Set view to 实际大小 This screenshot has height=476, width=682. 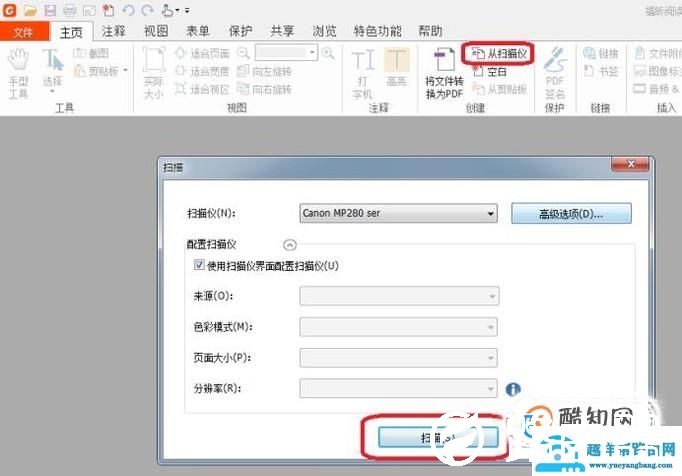154,73
